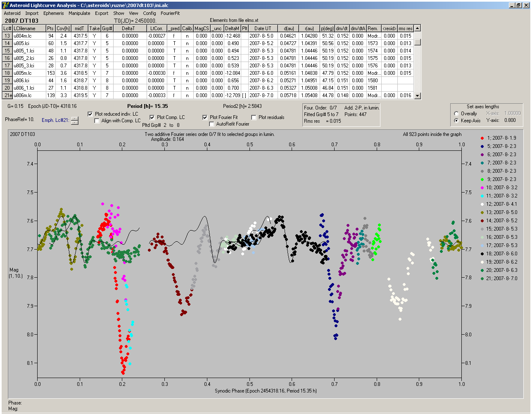Decrease Emph. Lc# with the down arrow
Screen dimensions: 532x414
click(74, 122)
